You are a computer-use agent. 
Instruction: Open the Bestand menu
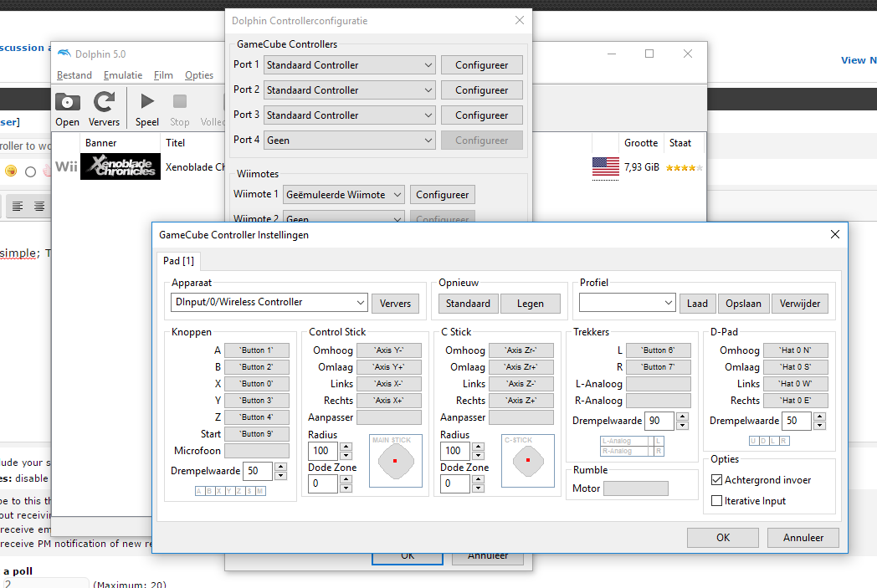pos(74,75)
